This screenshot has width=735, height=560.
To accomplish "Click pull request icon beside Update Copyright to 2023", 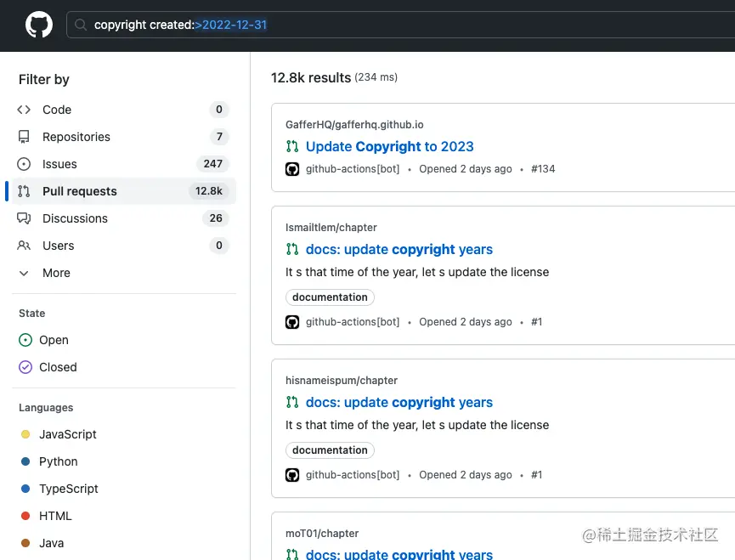I will pos(292,147).
